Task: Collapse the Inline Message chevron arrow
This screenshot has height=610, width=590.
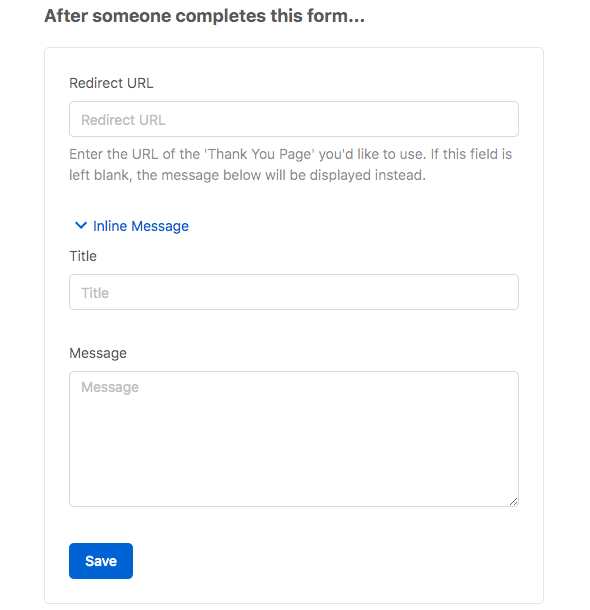Action: (x=81, y=226)
